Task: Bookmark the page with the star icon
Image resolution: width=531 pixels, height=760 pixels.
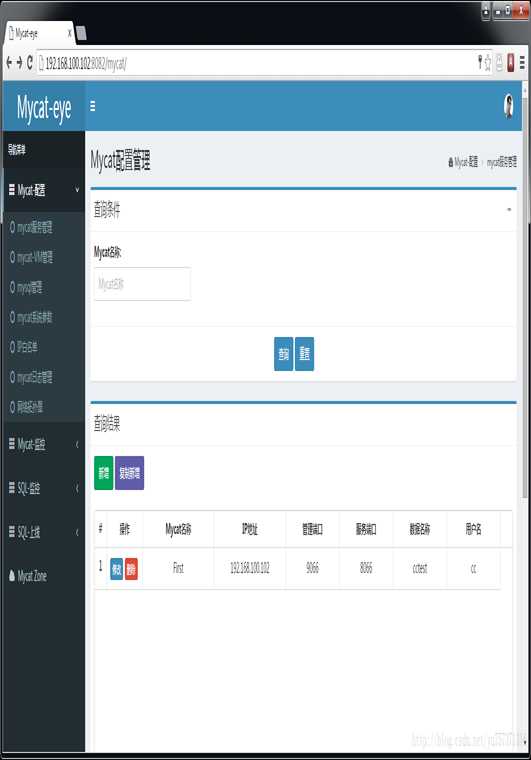Action: pos(487,63)
